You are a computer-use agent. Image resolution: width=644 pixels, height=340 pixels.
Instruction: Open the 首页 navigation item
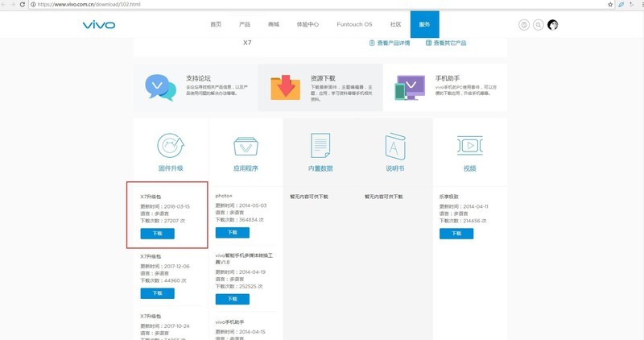coord(216,24)
